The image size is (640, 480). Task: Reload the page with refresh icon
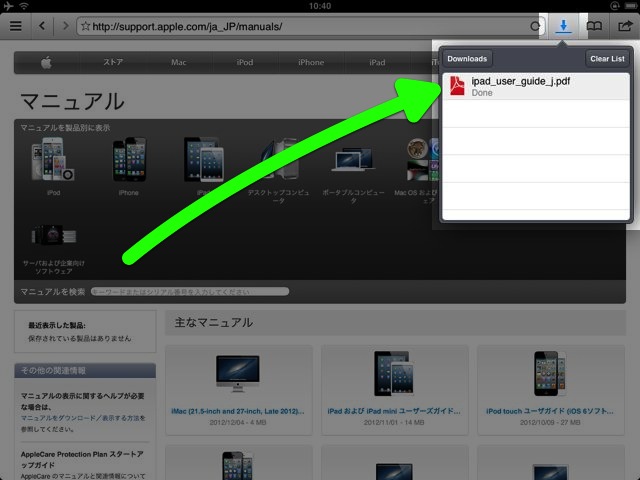(535, 27)
